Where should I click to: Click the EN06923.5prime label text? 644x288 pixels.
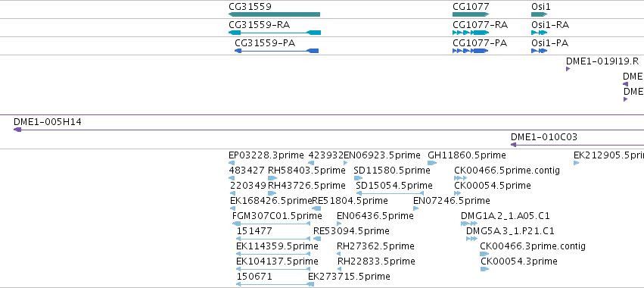[382, 155]
